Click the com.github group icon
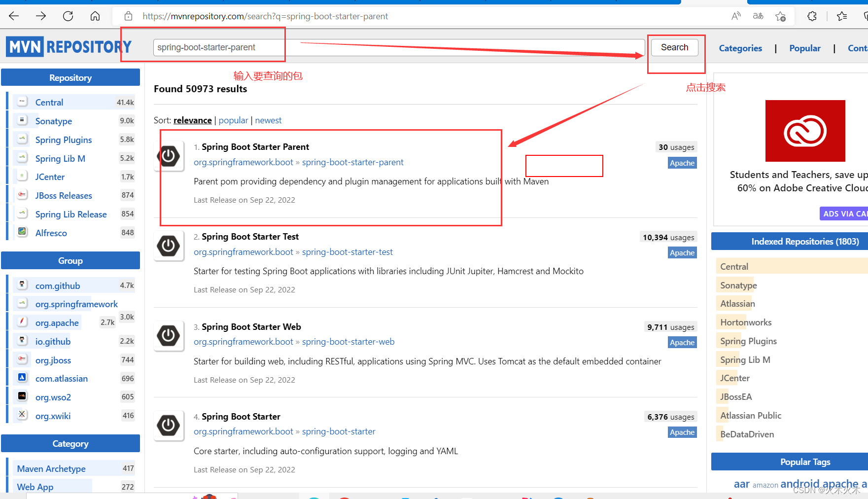Image resolution: width=868 pixels, height=499 pixels. (22, 285)
